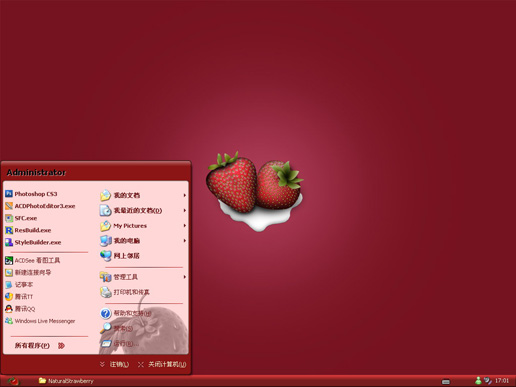Click the 关闭计算机(U) shutdown button
The width and height of the screenshot is (516, 387).
(162, 364)
